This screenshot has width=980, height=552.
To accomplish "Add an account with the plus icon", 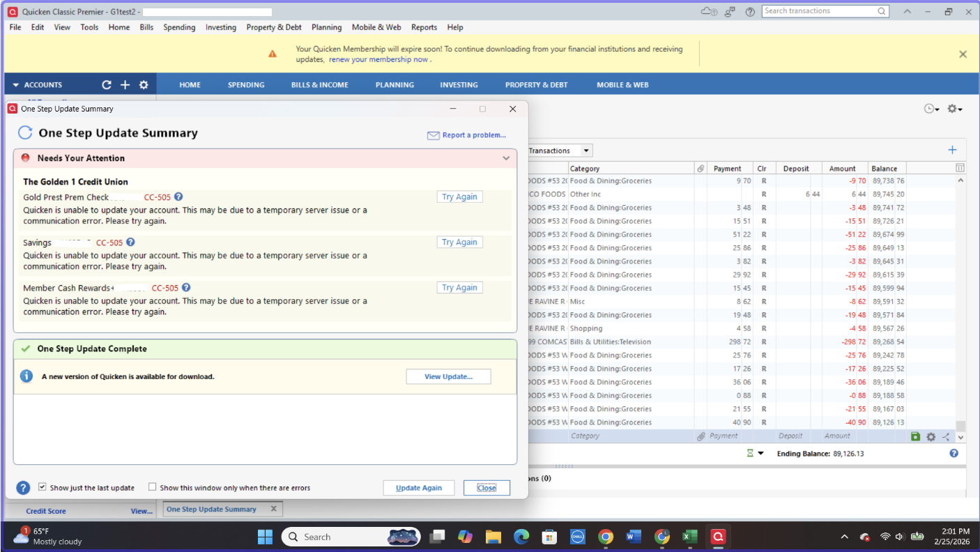I will point(125,85).
